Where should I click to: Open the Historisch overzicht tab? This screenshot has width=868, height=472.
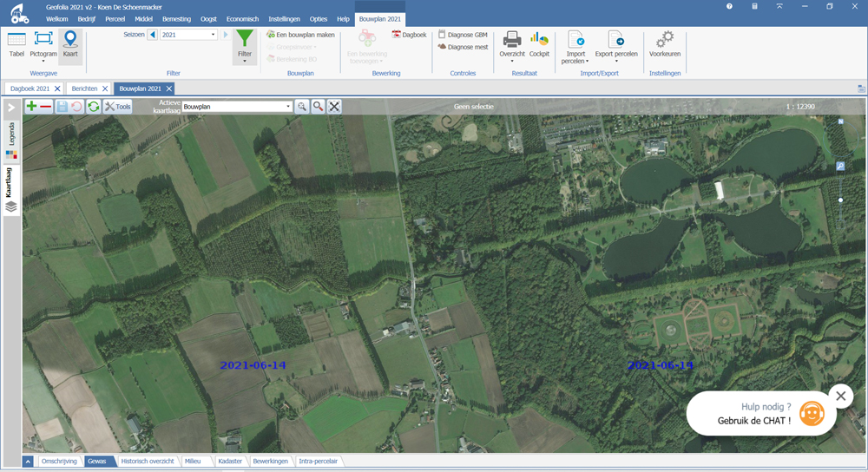(148, 461)
